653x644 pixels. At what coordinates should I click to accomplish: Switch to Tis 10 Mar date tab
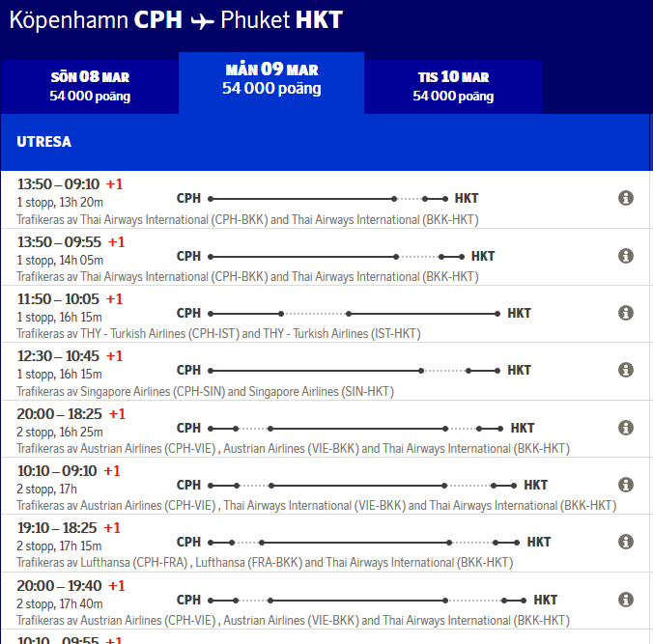coord(453,86)
